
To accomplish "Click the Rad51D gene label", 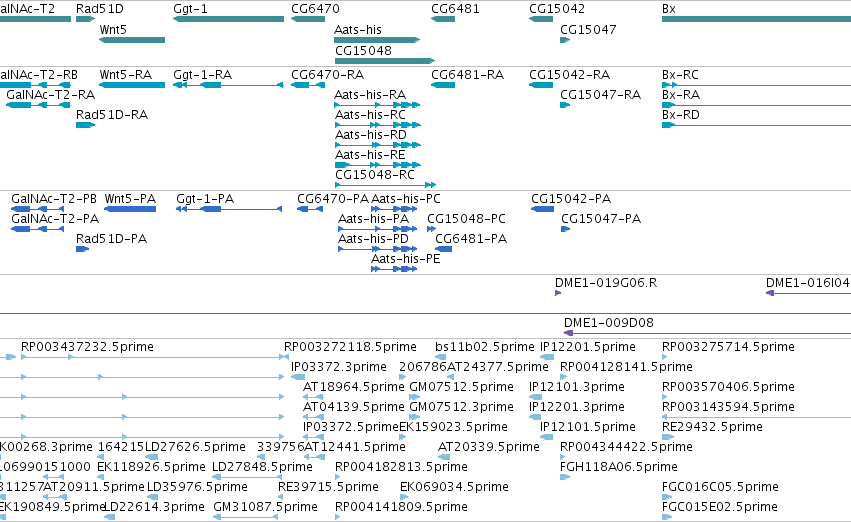I will pos(100,9).
